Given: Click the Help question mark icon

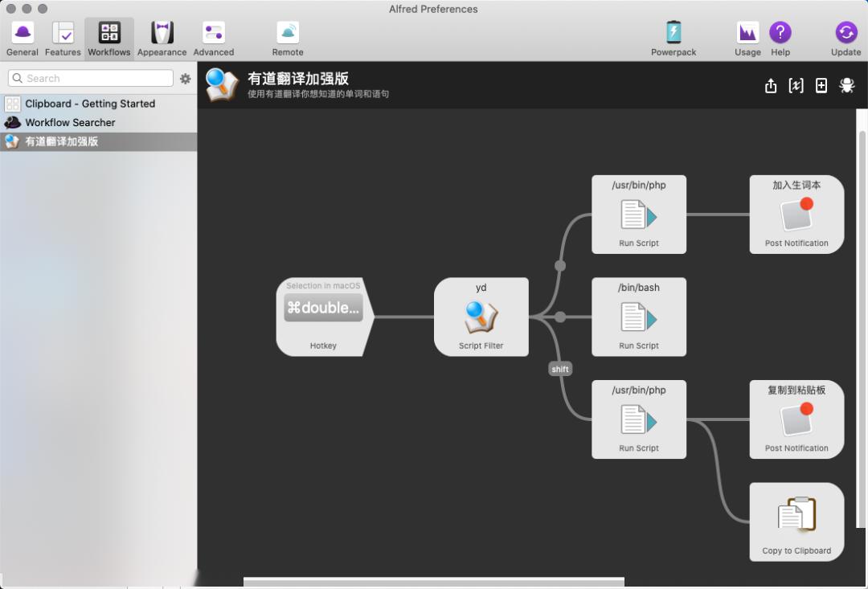Looking at the screenshot, I should point(780,32).
